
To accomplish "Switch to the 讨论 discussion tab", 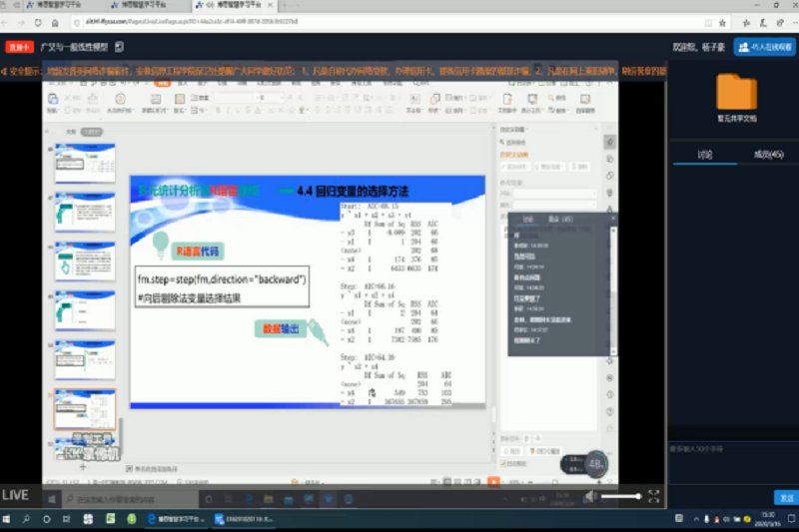I will [705, 155].
